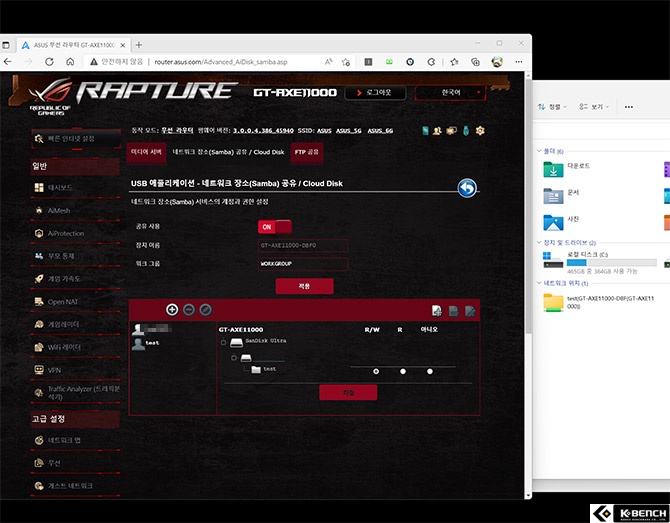Click the ASUS_6G SSID link
The height and width of the screenshot is (523, 670).
(380, 131)
